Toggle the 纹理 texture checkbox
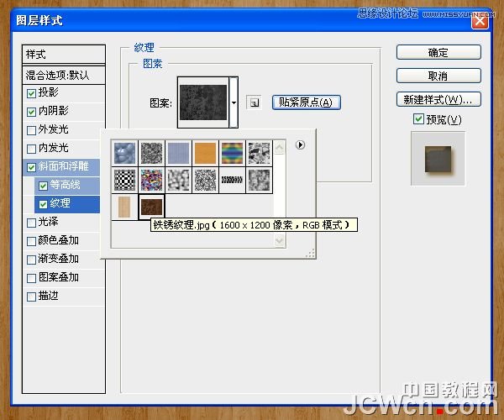 coord(43,204)
